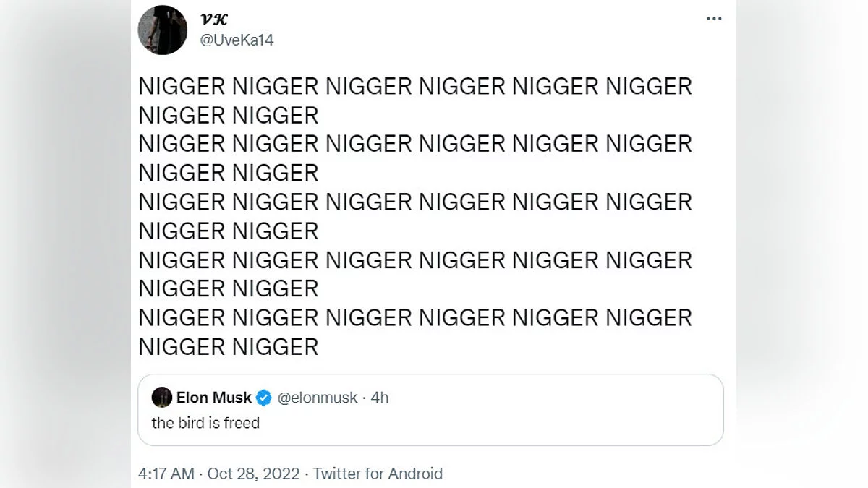The height and width of the screenshot is (488, 868).
Task: Click Elon Musk's small avatar in quote
Action: (x=162, y=397)
